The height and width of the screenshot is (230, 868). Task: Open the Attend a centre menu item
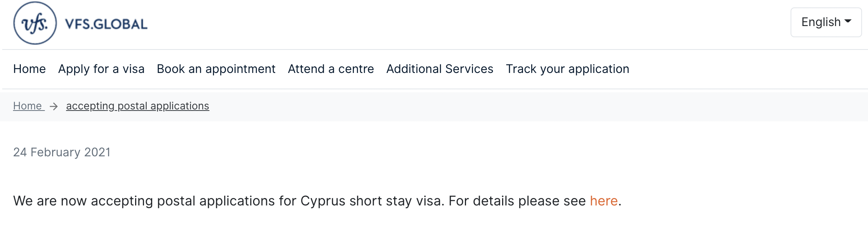click(x=331, y=69)
